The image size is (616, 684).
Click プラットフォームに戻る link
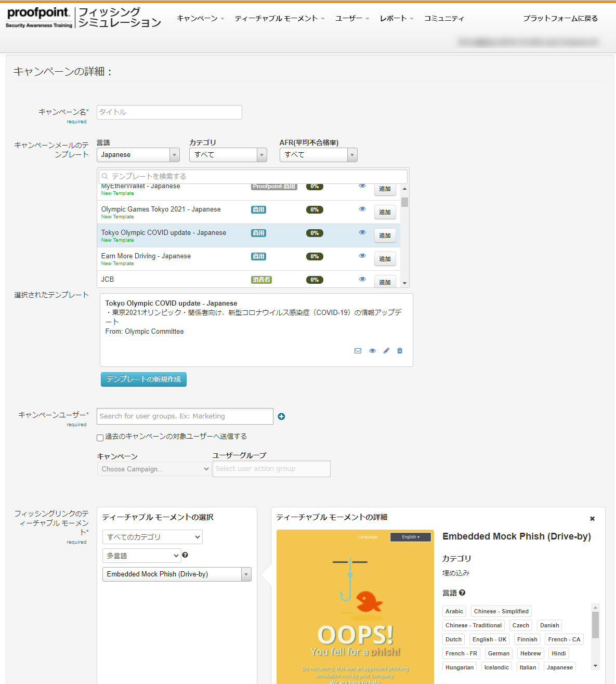point(560,18)
